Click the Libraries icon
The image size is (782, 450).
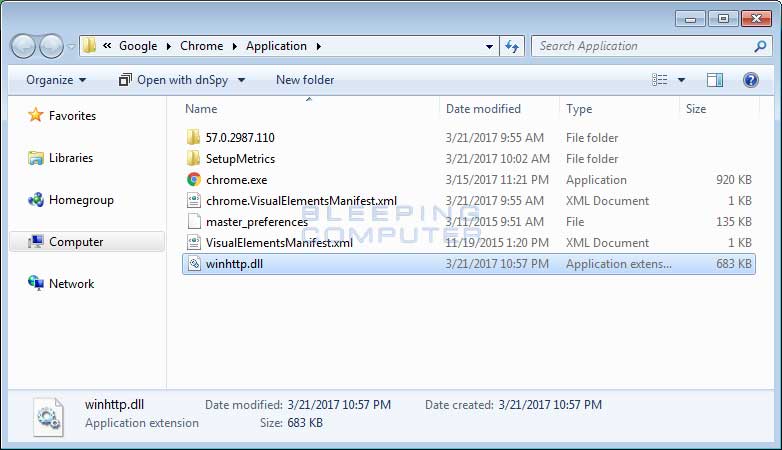35,158
